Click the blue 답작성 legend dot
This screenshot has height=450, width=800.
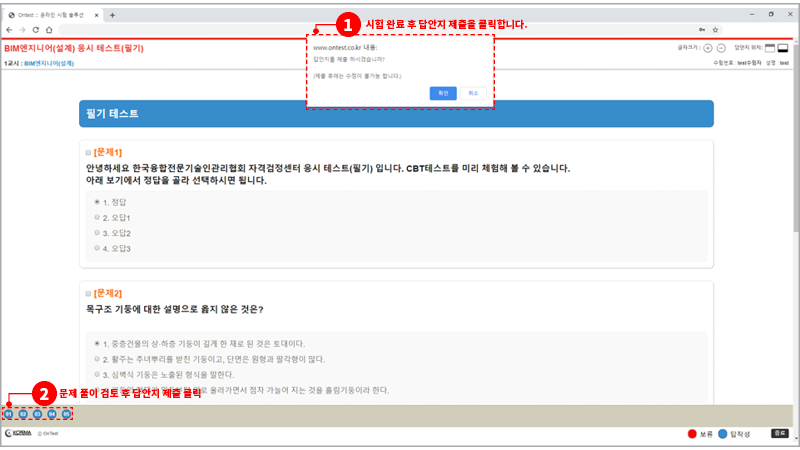coord(722,434)
